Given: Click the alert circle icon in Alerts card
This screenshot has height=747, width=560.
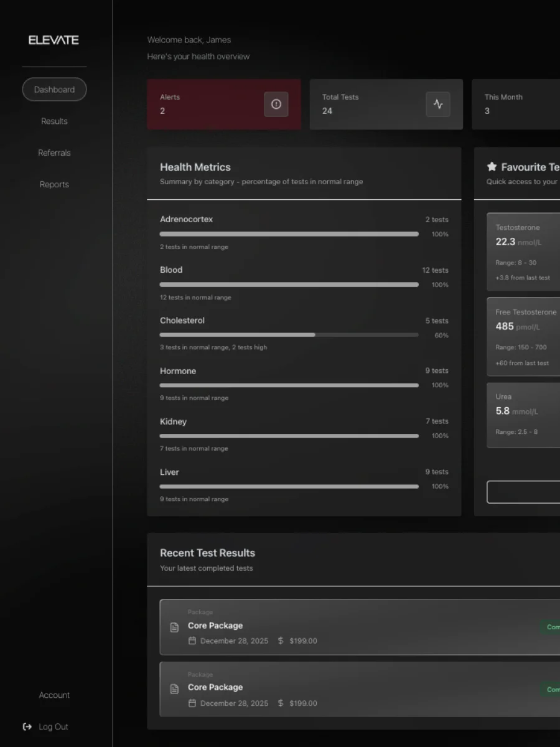Looking at the screenshot, I should point(276,105).
